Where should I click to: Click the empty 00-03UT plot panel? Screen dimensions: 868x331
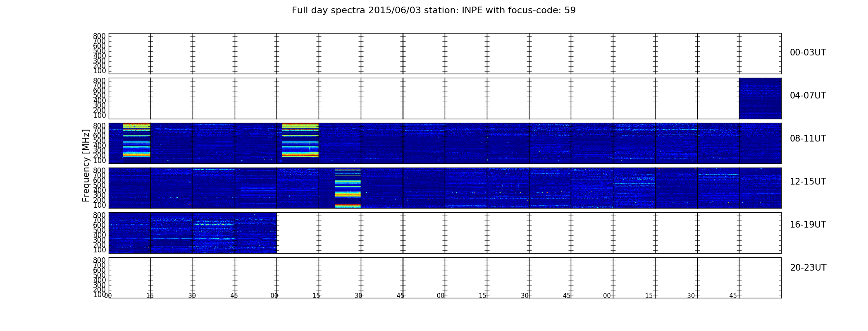(x=445, y=54)
